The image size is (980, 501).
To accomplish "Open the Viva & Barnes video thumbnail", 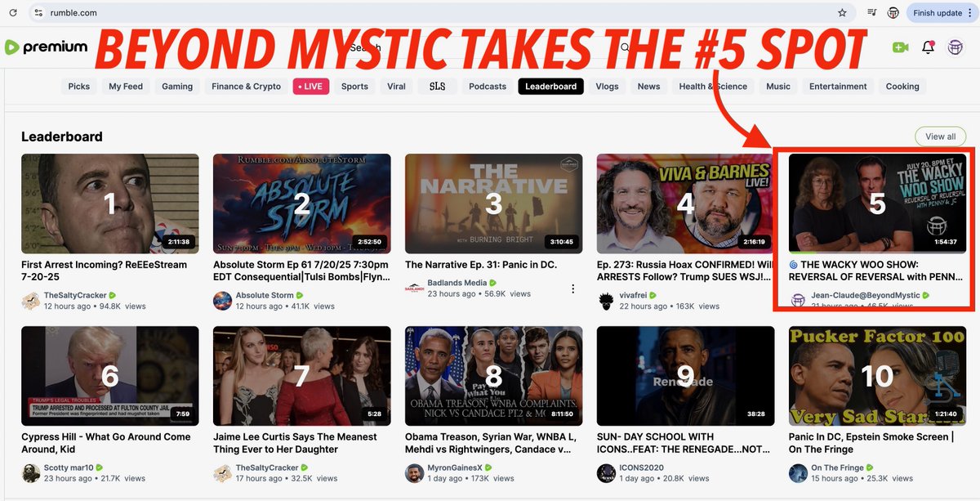I will pos(686,204).
